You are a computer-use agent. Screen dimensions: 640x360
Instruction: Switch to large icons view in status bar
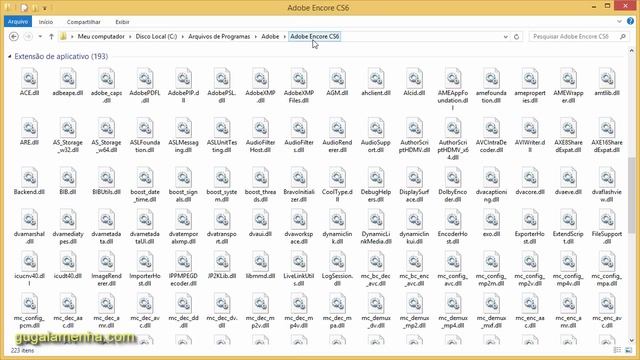(629, 350)
